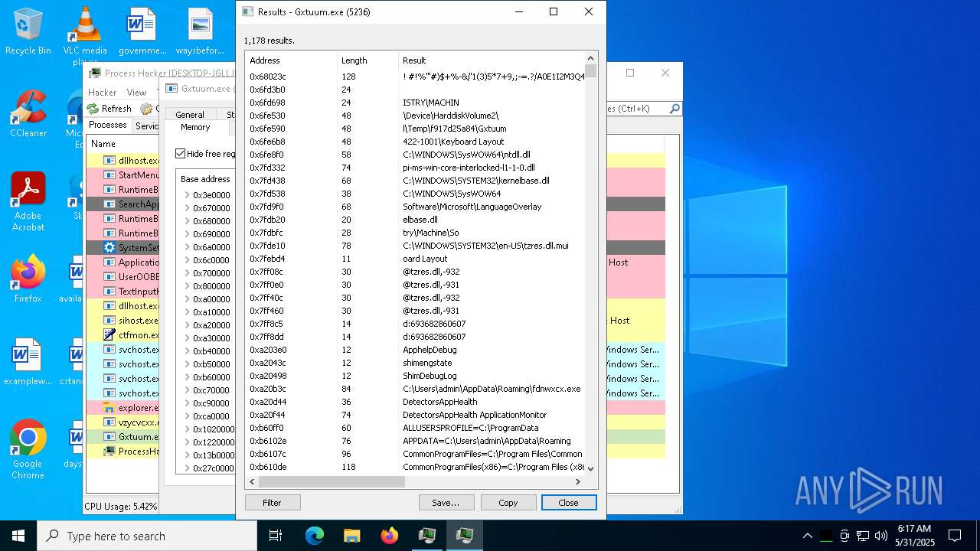Launch Firefox from desktop
This screenshot has width=980, height=551.
[28, 279]
